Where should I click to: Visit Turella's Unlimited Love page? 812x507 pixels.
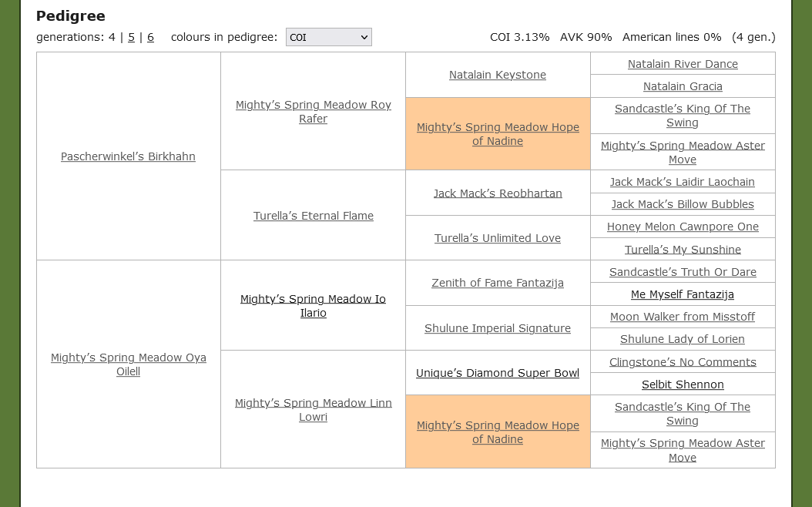pyautogui.click(x=497, y=238)
